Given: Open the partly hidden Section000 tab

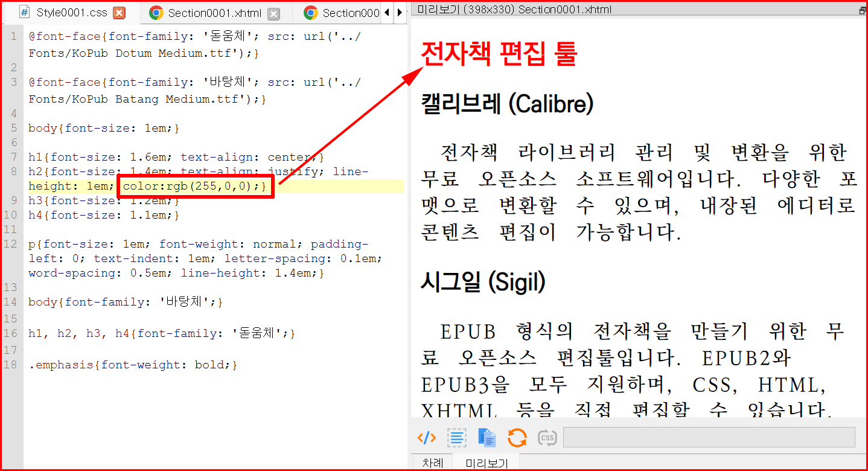Looking at the screenshot, I should [342, 13].
